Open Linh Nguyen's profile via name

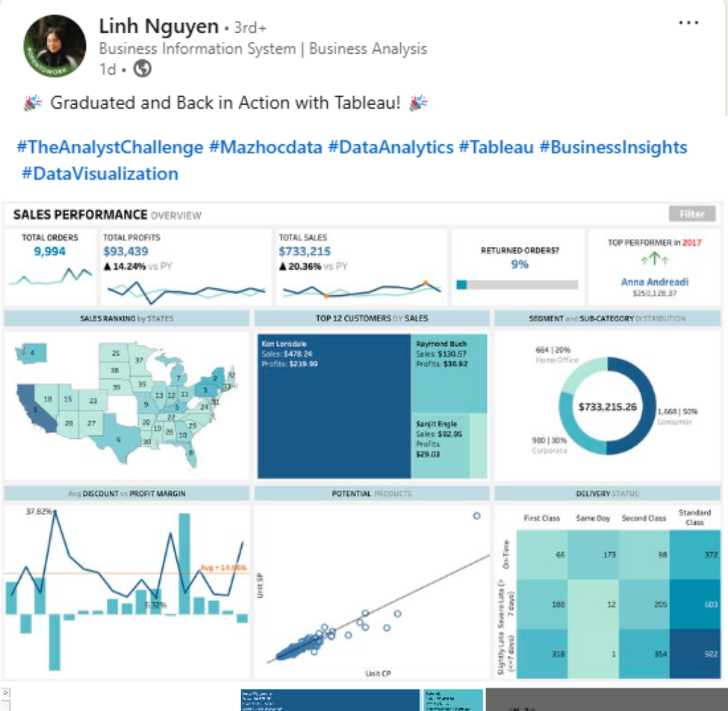coord(158,27)
